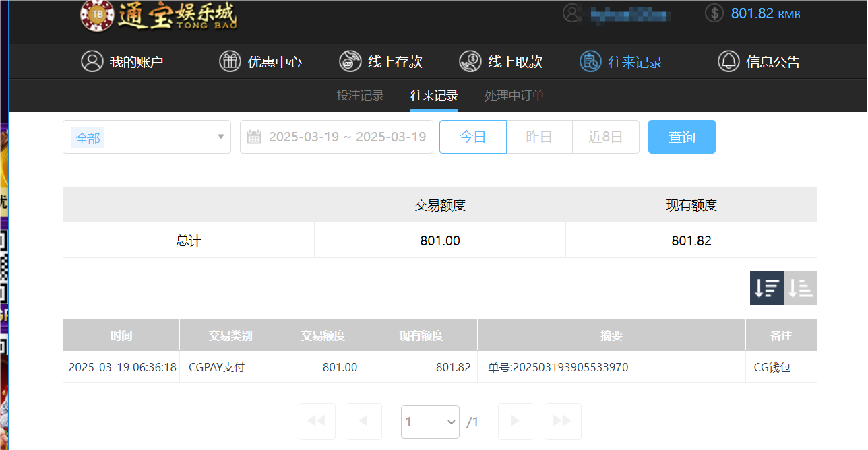Click the last-page double arrow in pagination
The height and width of the screenshot is (450, 868).
[x=563, y=421]
